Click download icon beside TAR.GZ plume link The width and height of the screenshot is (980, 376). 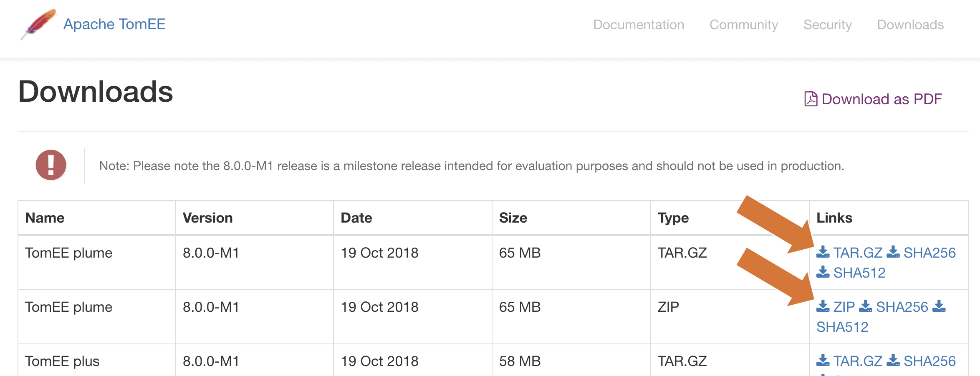tap(823, 252)
